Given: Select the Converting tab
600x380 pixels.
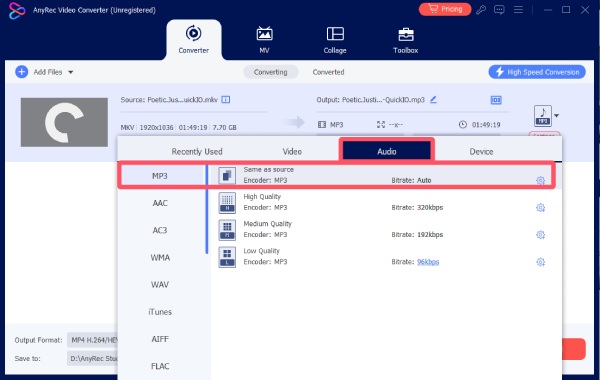Looking at the screenshot, I should (271, 72).
